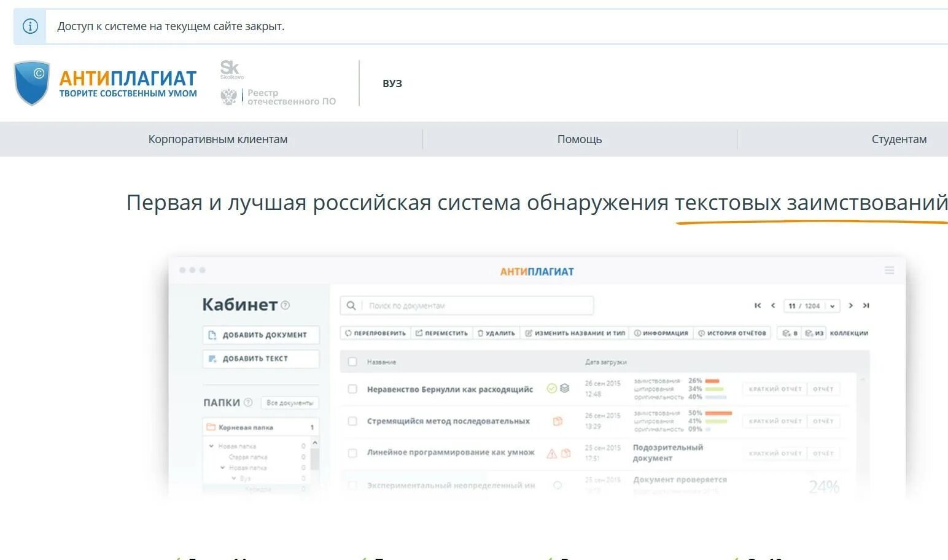The image size is (948, 560).
Task: Click the ВУЗ header tab
Action: [x=392, y=84]
